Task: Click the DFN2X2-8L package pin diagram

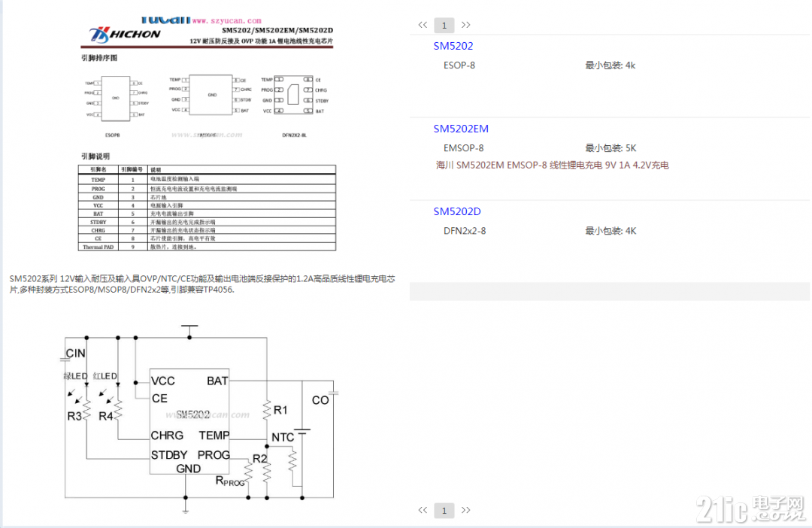Action: coord(294,96)
